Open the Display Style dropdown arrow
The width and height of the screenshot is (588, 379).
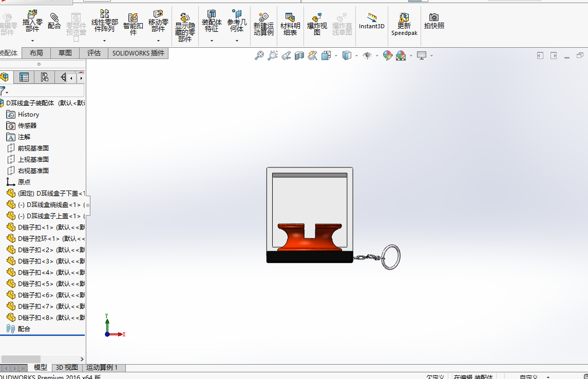click(x=356, y=56)
